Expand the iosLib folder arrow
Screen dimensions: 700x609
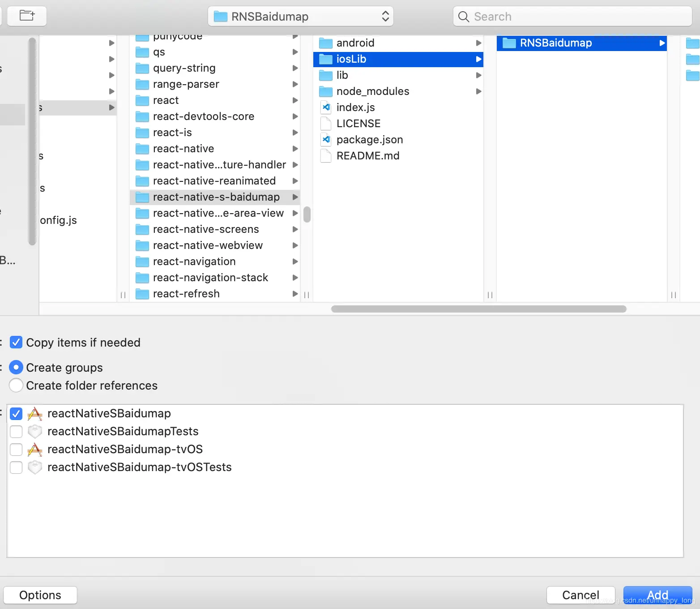pos(478,59)
